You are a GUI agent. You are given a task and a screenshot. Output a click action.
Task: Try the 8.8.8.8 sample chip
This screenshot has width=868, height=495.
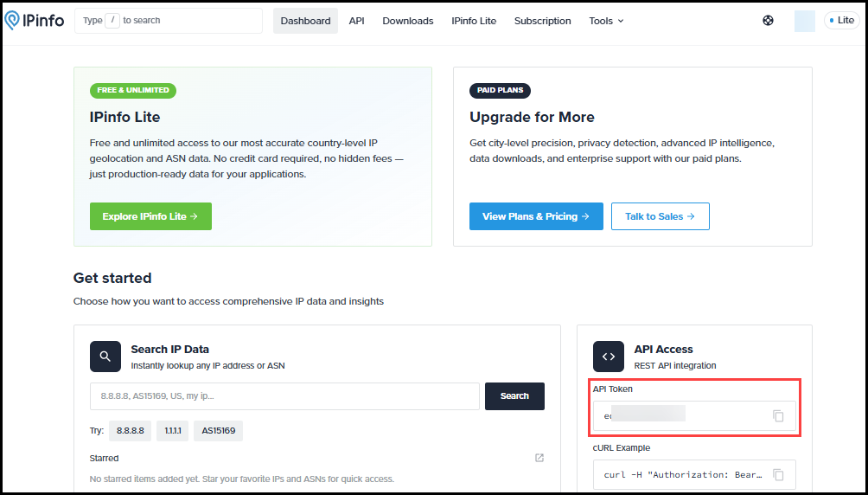130,431
